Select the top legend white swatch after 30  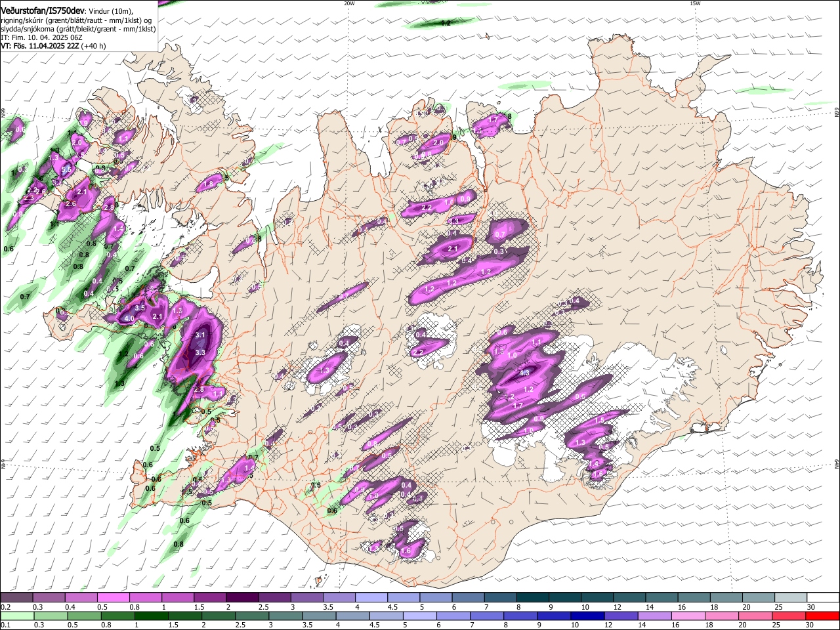pyautogui.click(x=824, y=598)
